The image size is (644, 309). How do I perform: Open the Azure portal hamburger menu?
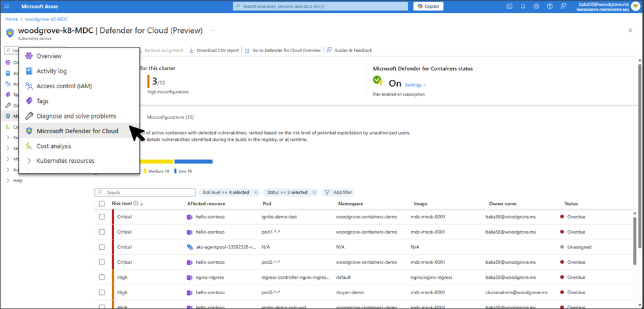tap(6, 6)
